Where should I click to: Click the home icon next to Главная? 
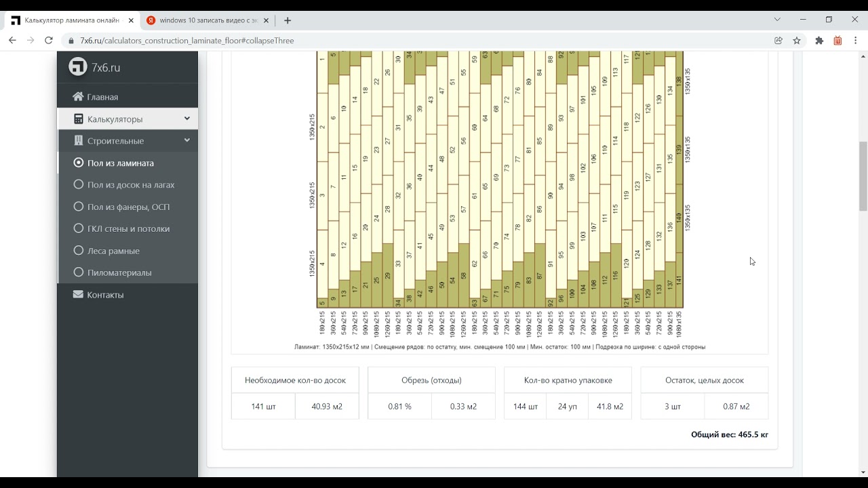(78, 97)
